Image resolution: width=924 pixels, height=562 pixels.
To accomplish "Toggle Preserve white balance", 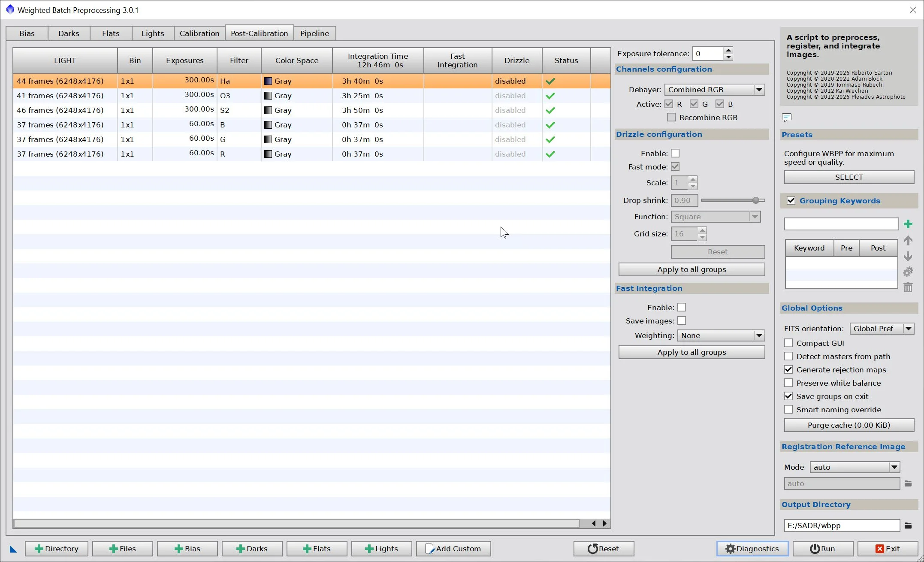I will (x=788, y=383).
